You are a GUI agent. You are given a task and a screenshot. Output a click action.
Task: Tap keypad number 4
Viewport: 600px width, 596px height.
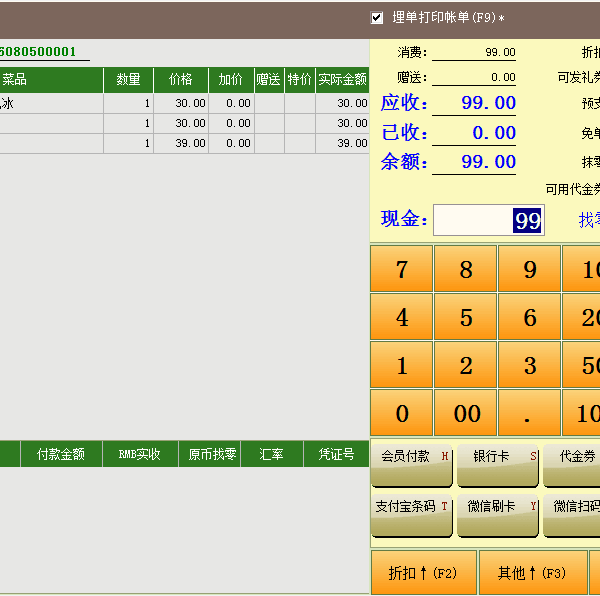[401, 317]
